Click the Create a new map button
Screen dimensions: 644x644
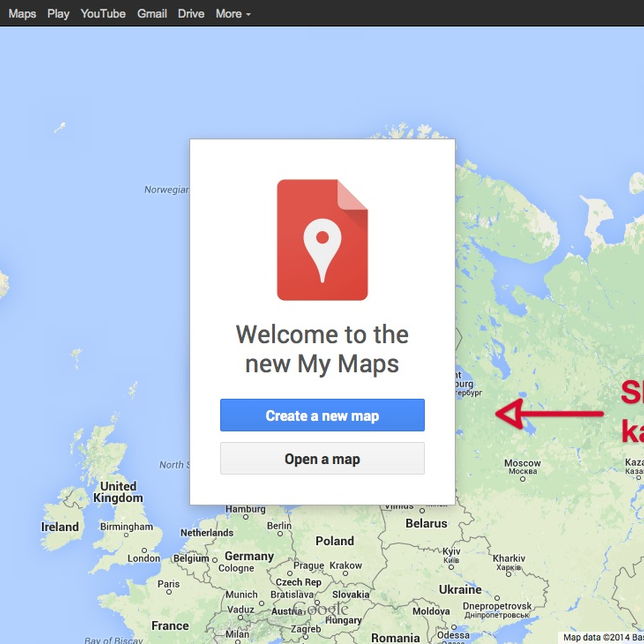322,415
